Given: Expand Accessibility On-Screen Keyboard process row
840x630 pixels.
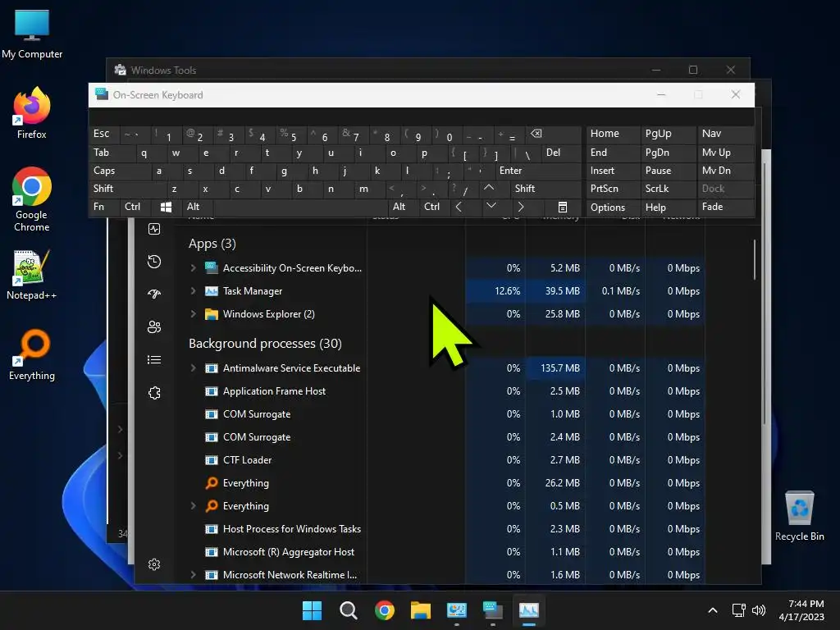Looking at the screenshot, I should click(x=193, y=268).
